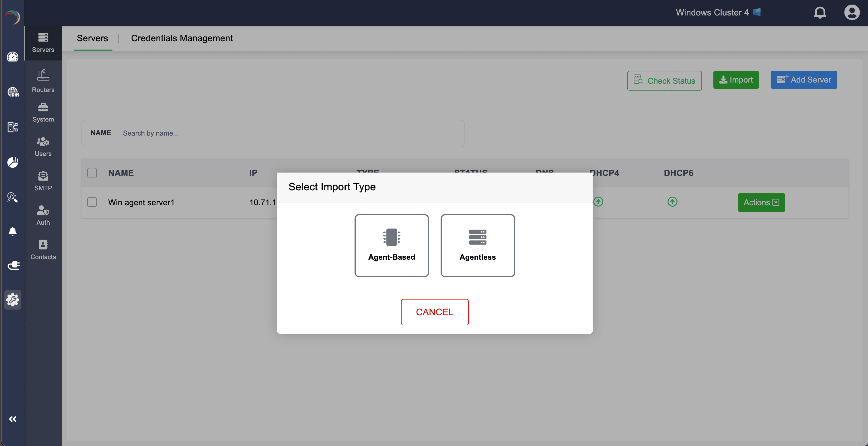
Task: Open the Users sidebar item
Action: [x=43, y=147]
